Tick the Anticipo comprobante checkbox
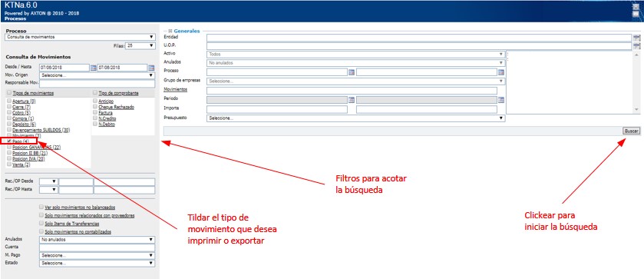The image size is (644, 279). pos(95,101)
